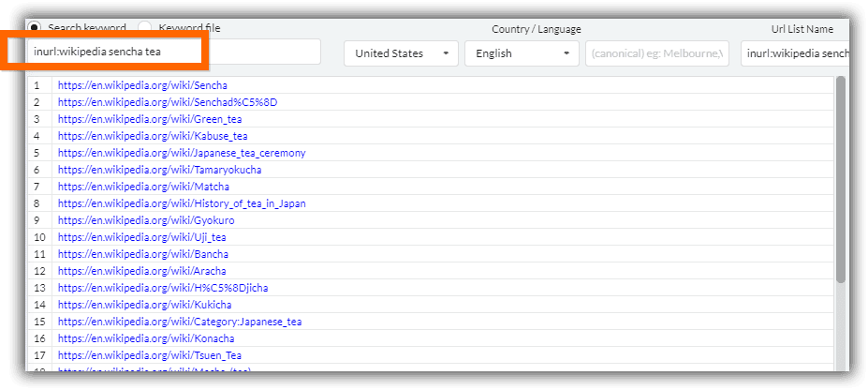Click row number 5 cell

tap(40, 153)
